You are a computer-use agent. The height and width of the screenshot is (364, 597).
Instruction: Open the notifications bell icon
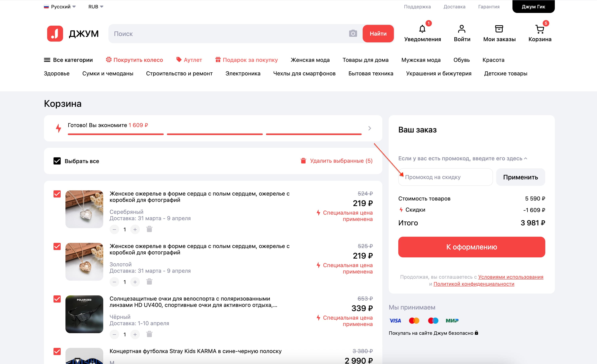click(422, 29)
